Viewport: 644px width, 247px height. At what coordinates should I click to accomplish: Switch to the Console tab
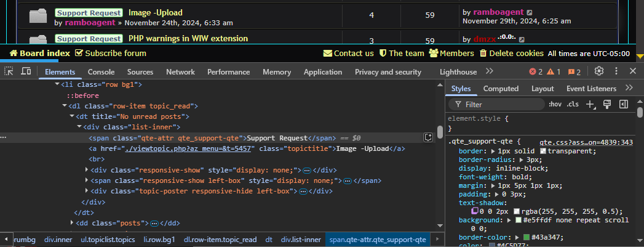coord(101,72)
